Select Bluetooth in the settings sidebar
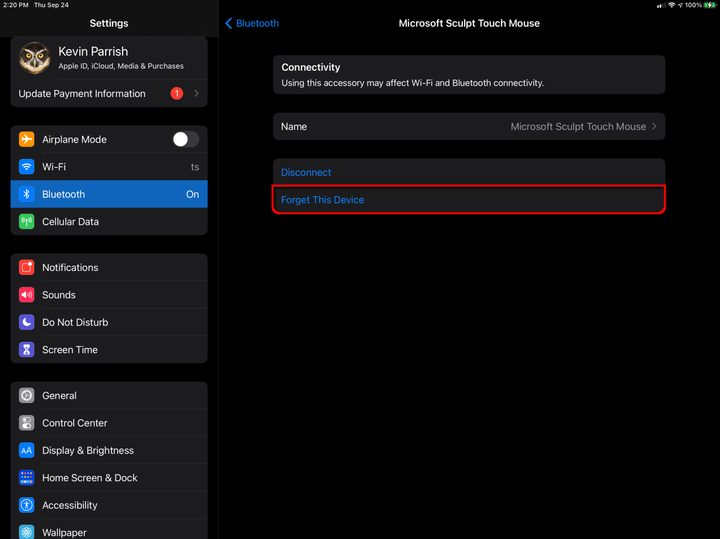This screenshot has width=720, height=539. [x=109, y=194]
